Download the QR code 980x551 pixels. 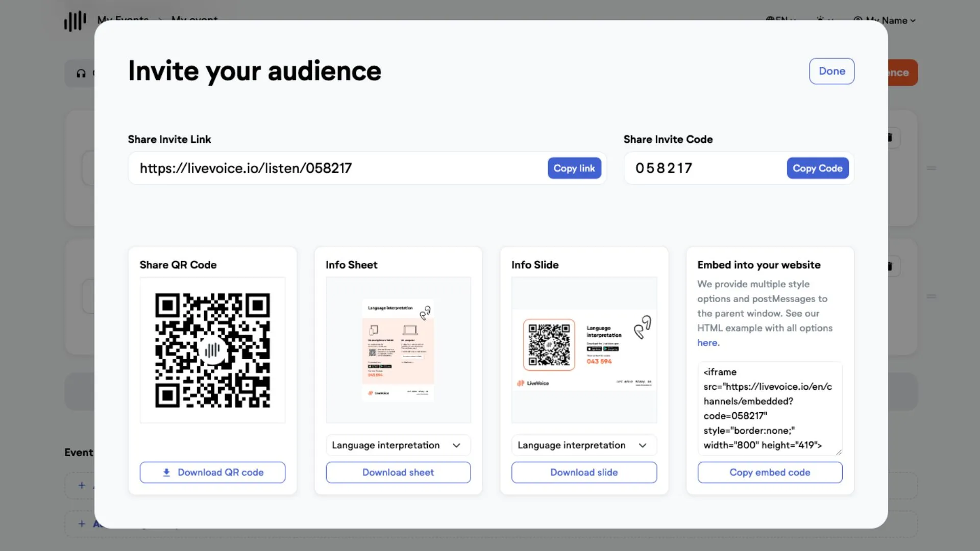(x=212, y=472)
